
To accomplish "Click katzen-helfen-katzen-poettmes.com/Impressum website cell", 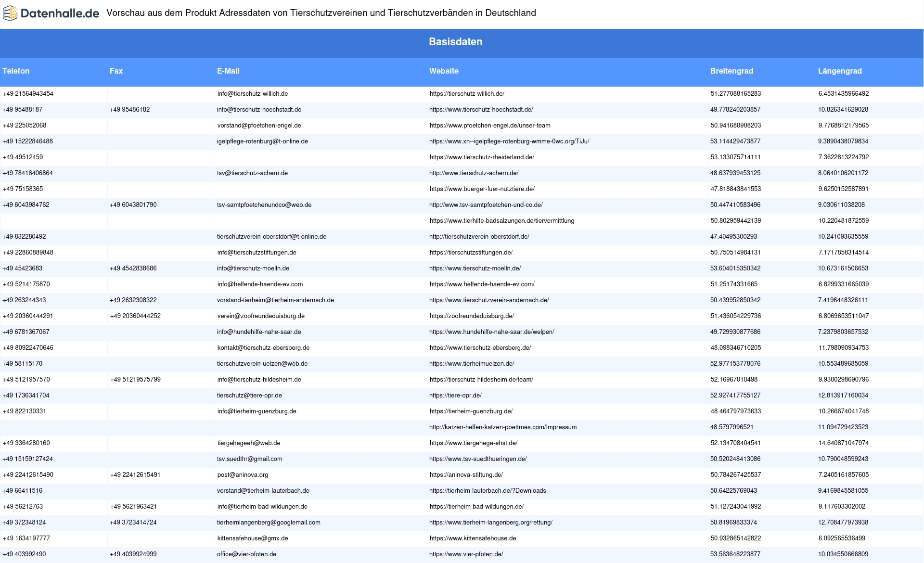I will 503,427.
